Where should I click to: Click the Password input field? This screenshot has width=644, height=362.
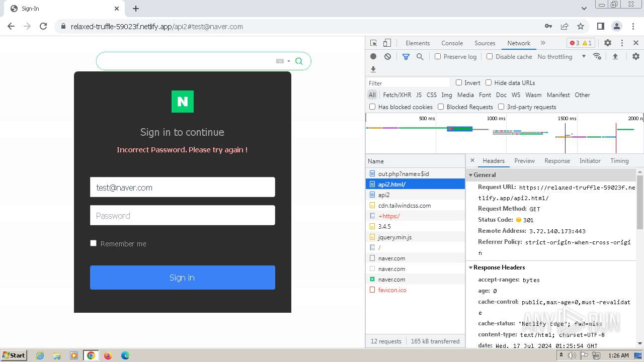pyautogui.click(x=183, y=215)
